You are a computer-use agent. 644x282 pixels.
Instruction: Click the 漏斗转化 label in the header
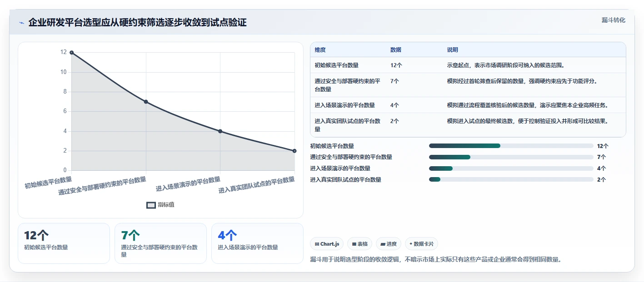(613, 20)
